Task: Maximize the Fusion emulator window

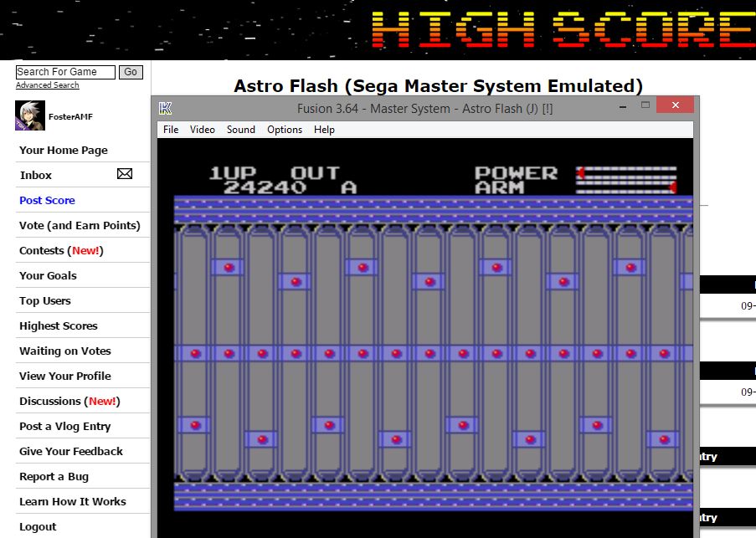Action: click(645, 106)
